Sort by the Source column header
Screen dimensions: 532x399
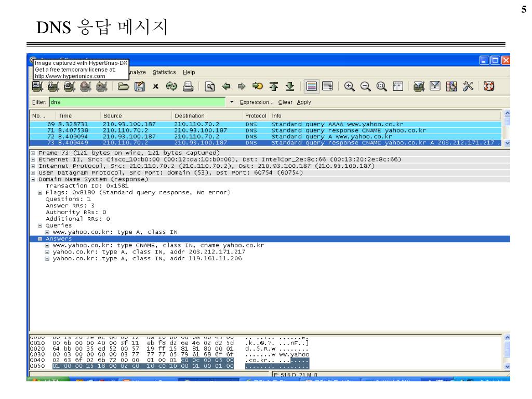coord(136,116)
